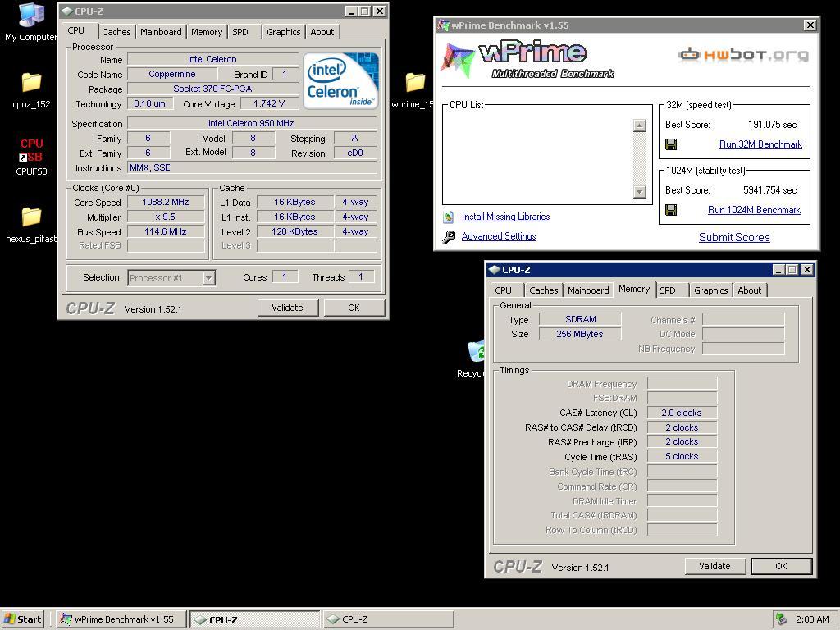Click the memory Size 256 MBytes field
840x630 pixels.
pos(580,334)
